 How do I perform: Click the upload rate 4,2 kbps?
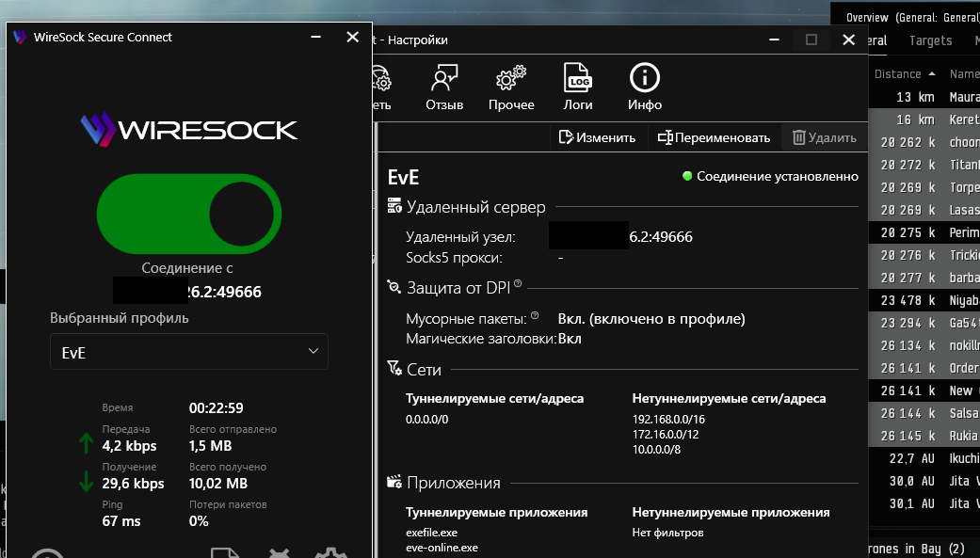tap(129, 445)
